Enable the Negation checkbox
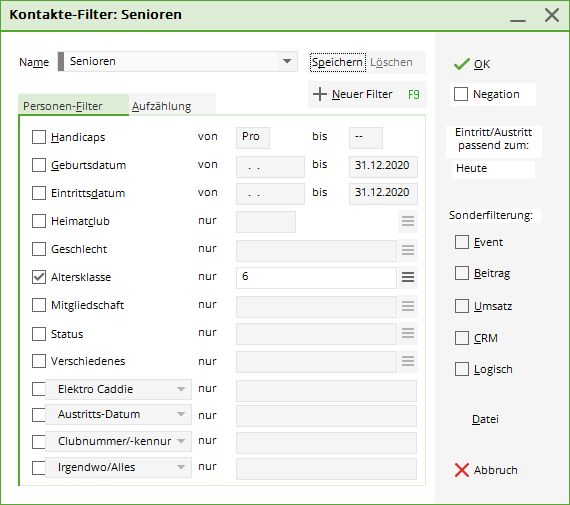Image resolution: width=570 pixels, height=505 pixels. [x=461, y=94]
